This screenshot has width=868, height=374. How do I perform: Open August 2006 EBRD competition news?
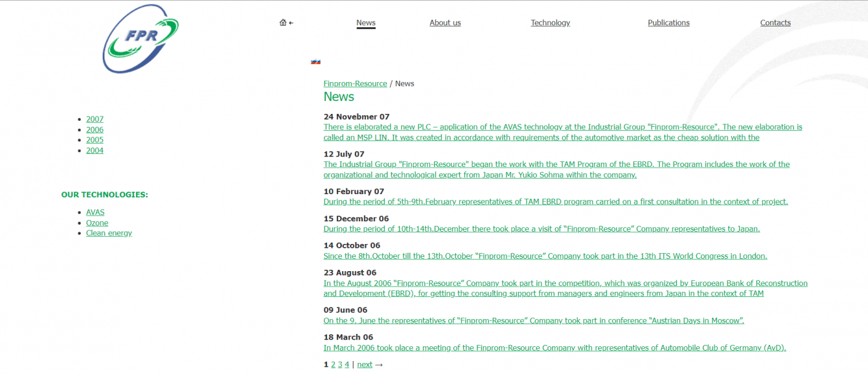(565, 289)
